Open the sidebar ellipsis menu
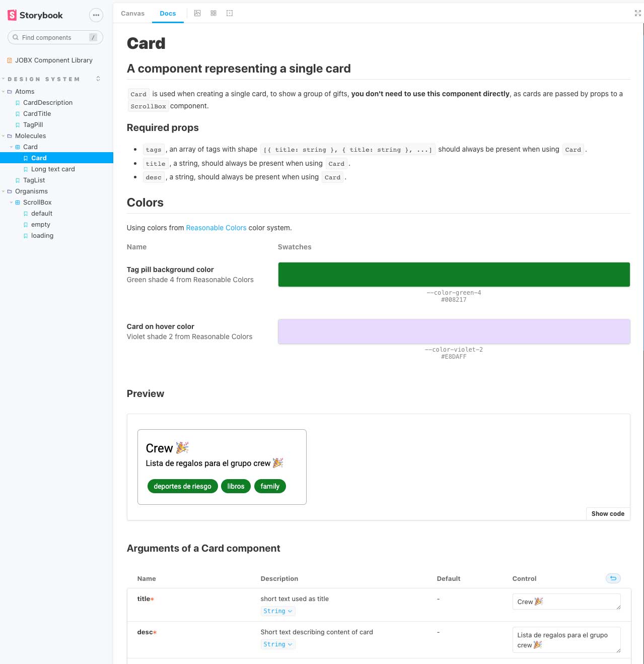Screen dimensions: 644x664 coord(96,15)
